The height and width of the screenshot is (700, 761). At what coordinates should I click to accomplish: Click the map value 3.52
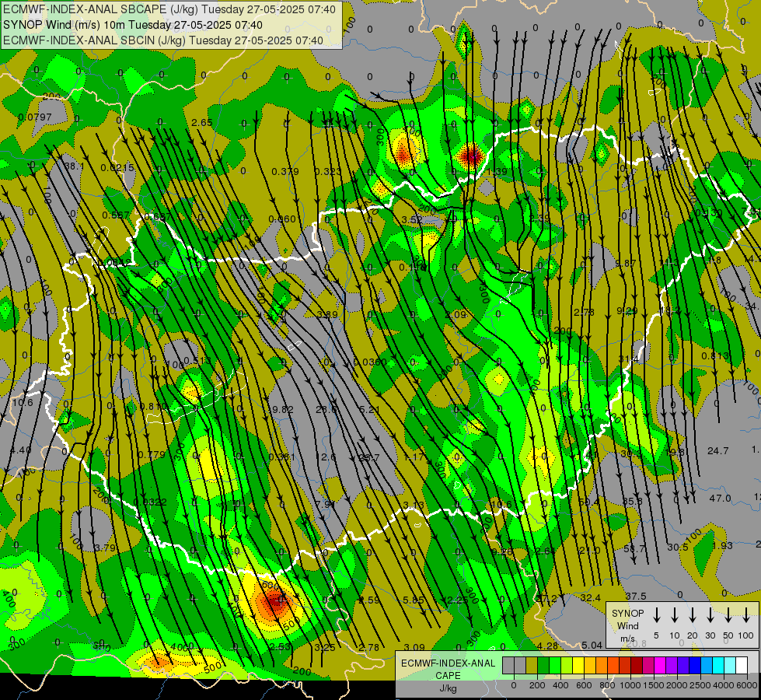tap(412, 219)
